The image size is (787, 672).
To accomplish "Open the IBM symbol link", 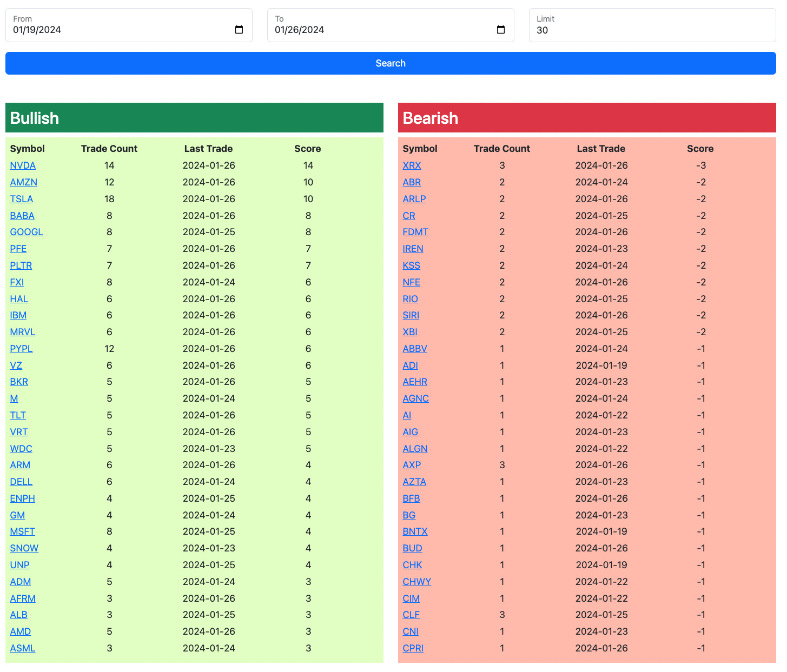I will (18, 315).
